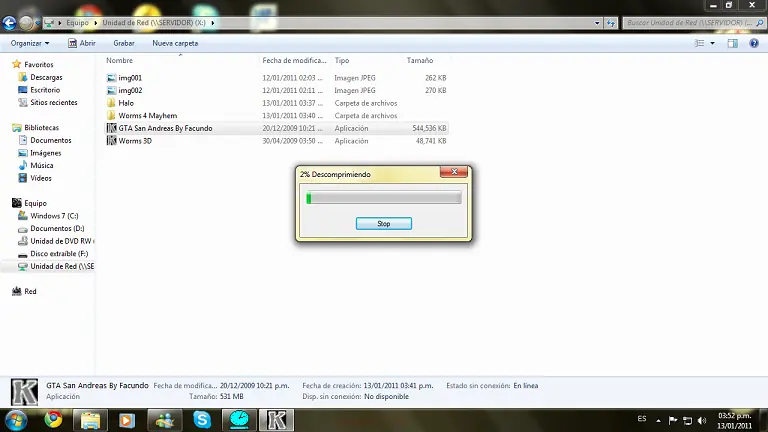Select Bibliotecas in navigation pane
This screenshot has width=768, height=432.
41,127
